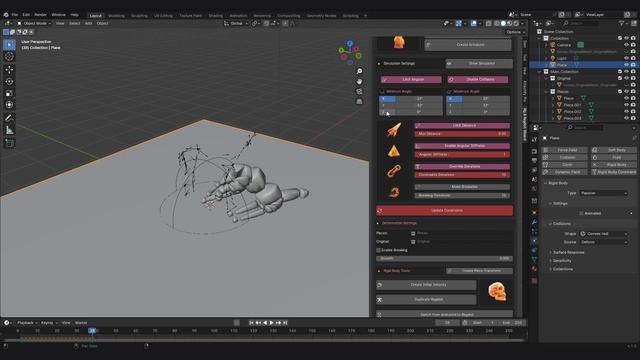Open the Render menu
640x360 pixels.
[40, 15]
